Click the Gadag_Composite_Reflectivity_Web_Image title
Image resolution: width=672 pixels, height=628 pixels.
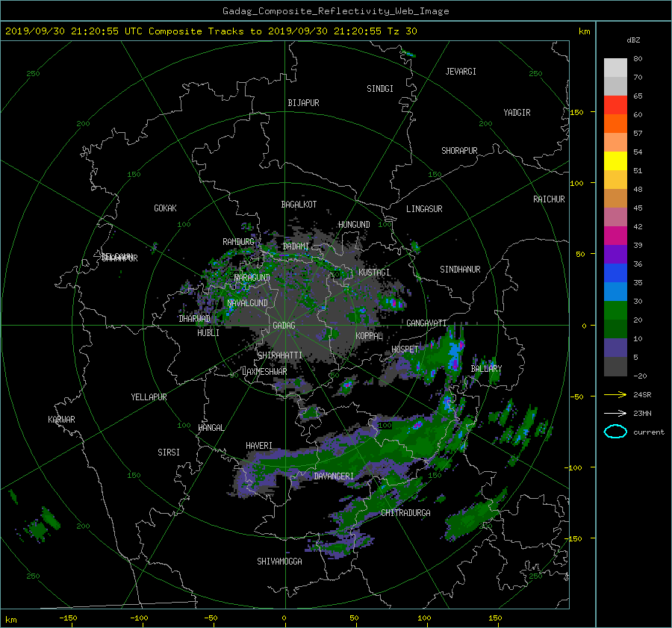(x=335, y=11)
